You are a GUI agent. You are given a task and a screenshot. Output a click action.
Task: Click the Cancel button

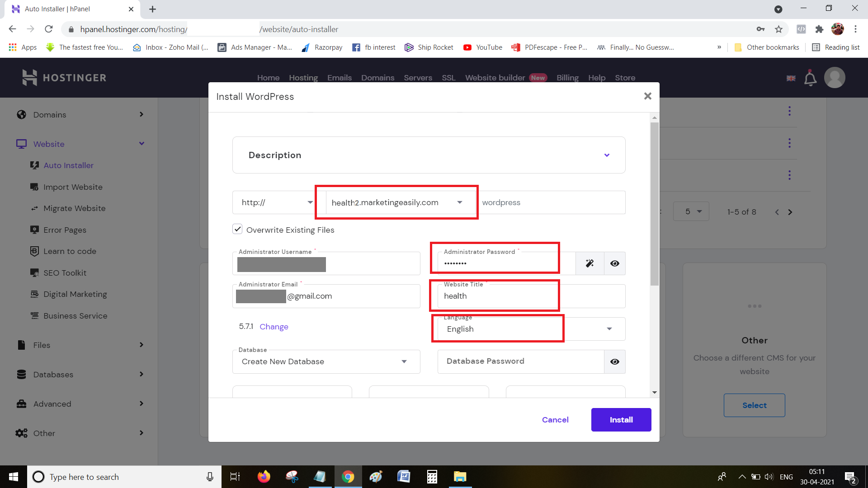click(554, 419)
